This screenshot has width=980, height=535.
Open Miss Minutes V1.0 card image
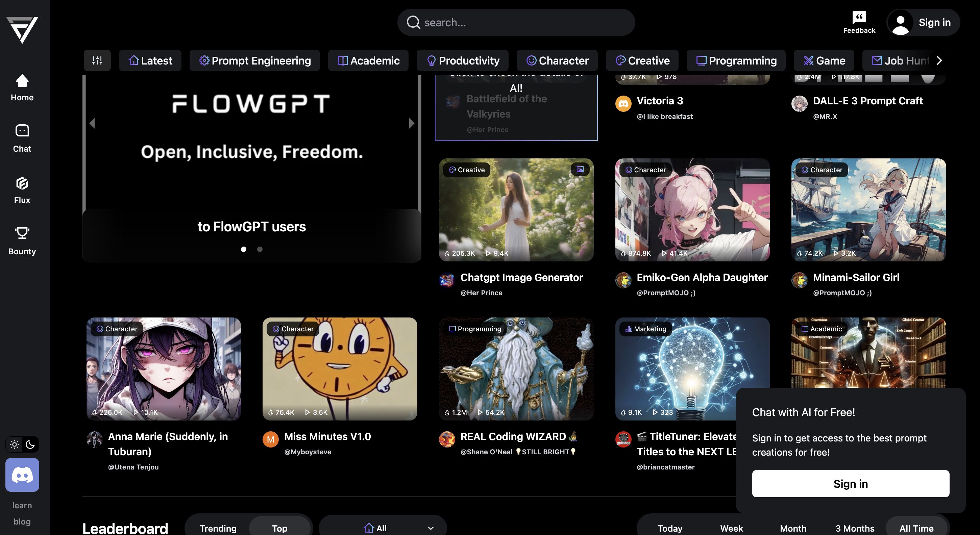pyautogui.click(x=340, y=369)
